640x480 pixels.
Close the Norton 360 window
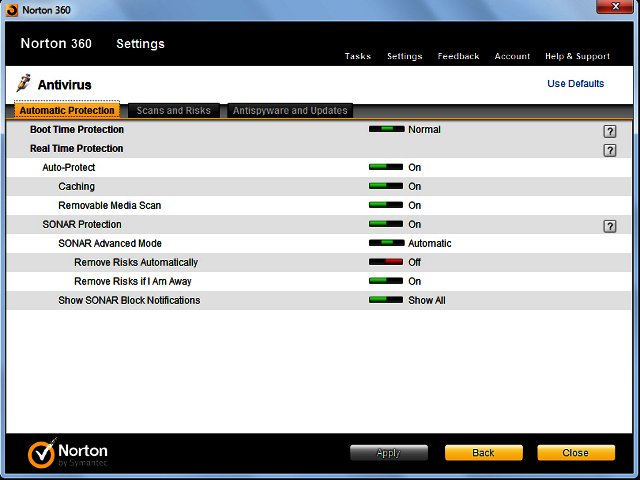(616, 7)
